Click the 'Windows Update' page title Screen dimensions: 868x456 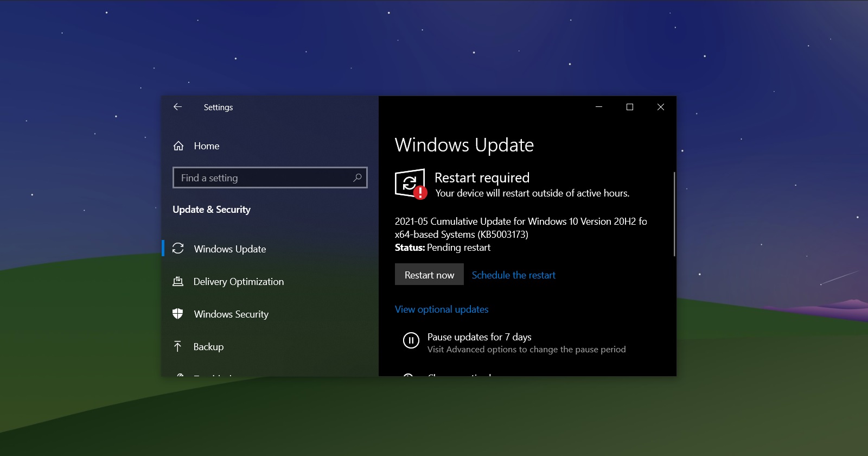coord(464,145)
